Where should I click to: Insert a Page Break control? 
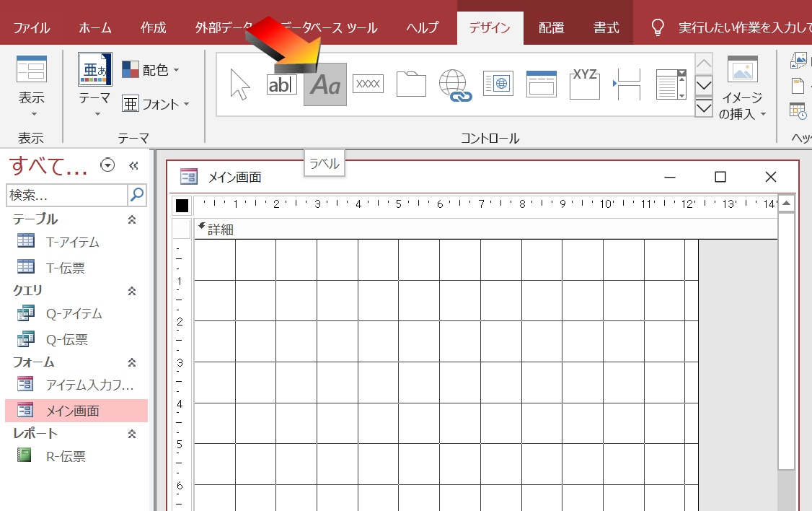tap(627, 84)
